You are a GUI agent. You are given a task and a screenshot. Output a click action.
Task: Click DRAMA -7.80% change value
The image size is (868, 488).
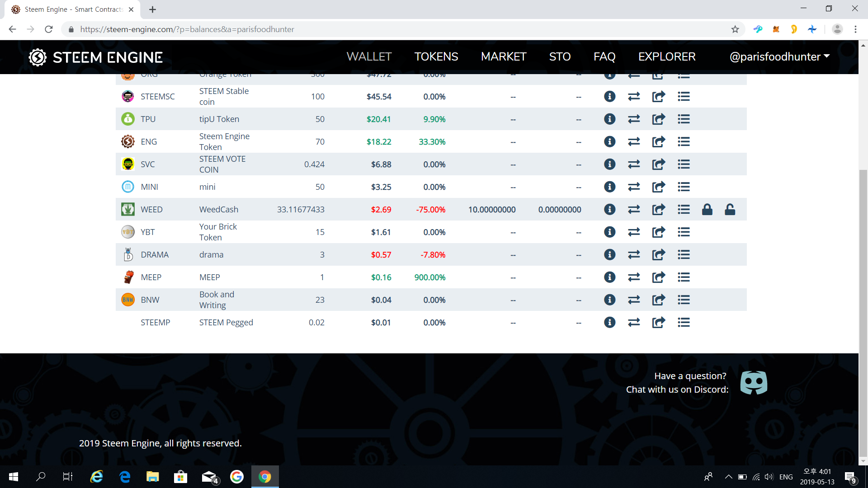click(x=433, y=255)
